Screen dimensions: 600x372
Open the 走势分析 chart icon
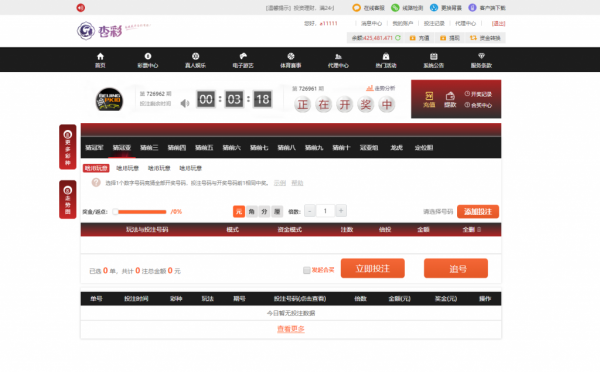pyautogui.click(x=370, y=88)
